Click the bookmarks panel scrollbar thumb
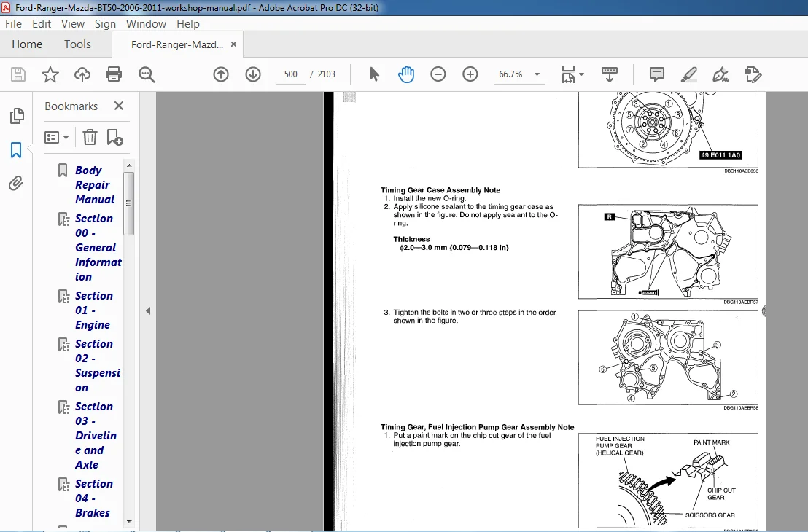 tap(129, 203)
